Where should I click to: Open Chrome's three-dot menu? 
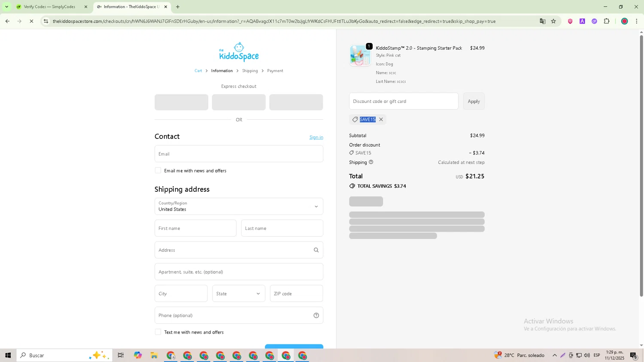click(x=636, y=21)
